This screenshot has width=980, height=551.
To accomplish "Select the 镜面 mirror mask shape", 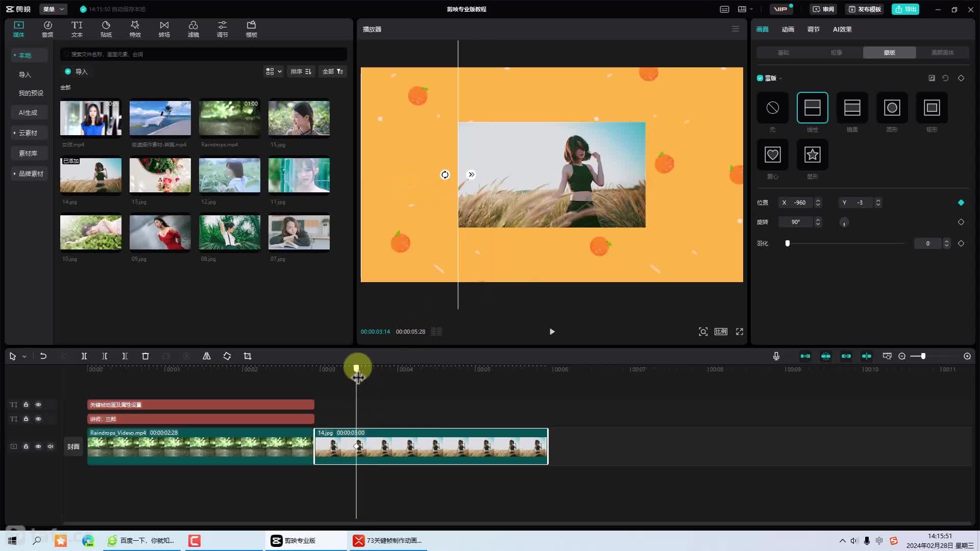I will 852,108.
